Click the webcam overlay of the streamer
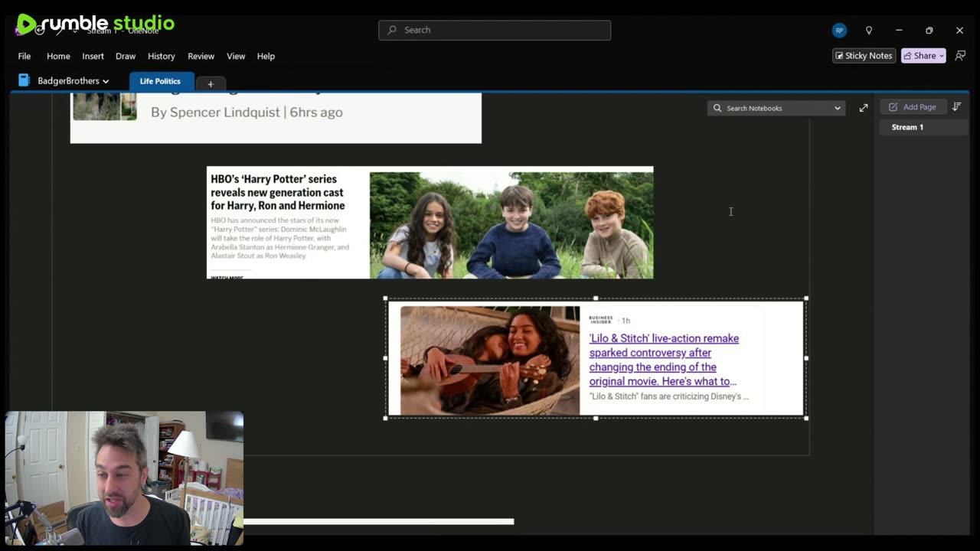 125,478
